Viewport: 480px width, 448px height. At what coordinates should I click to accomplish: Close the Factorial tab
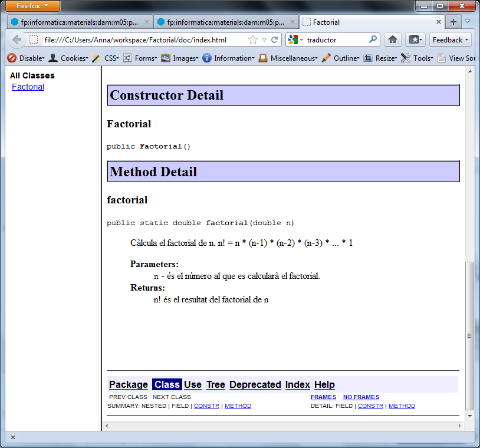point(438,22)
